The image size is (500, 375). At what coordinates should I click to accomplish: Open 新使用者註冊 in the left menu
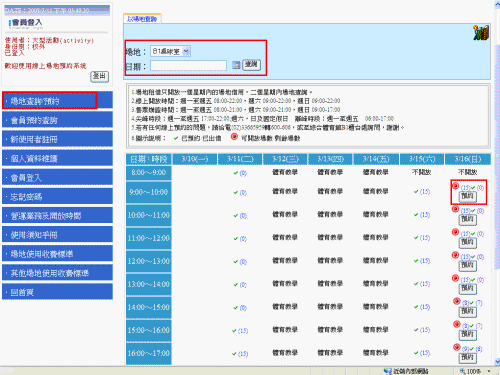[57, 139]
